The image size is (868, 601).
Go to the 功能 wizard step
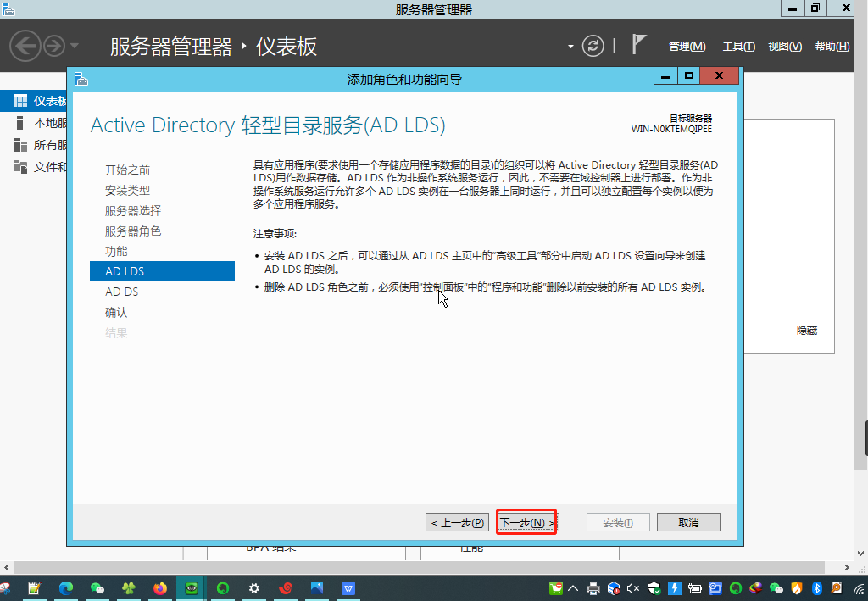point(116,251)
